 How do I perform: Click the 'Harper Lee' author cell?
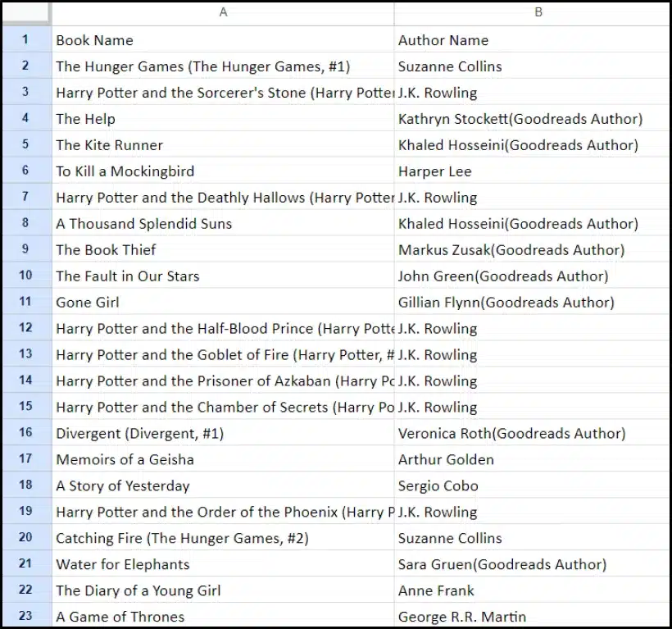click(x=435, y=171)
